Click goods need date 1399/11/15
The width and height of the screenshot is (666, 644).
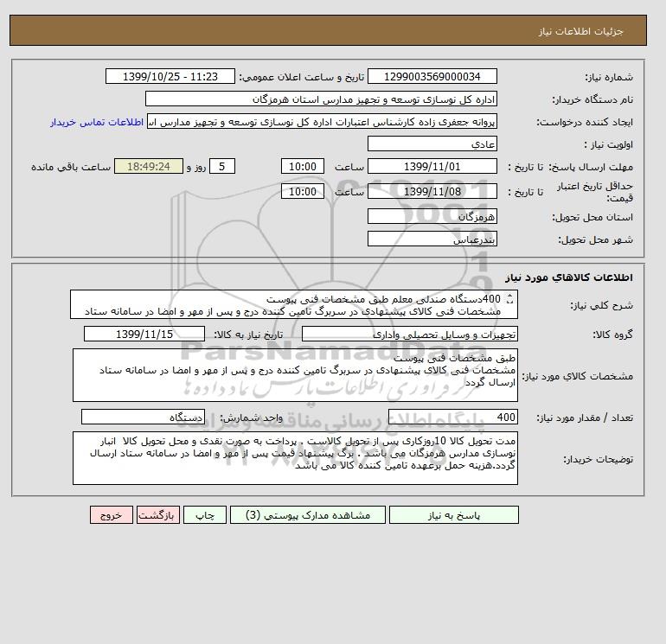(x=144, y=334)
